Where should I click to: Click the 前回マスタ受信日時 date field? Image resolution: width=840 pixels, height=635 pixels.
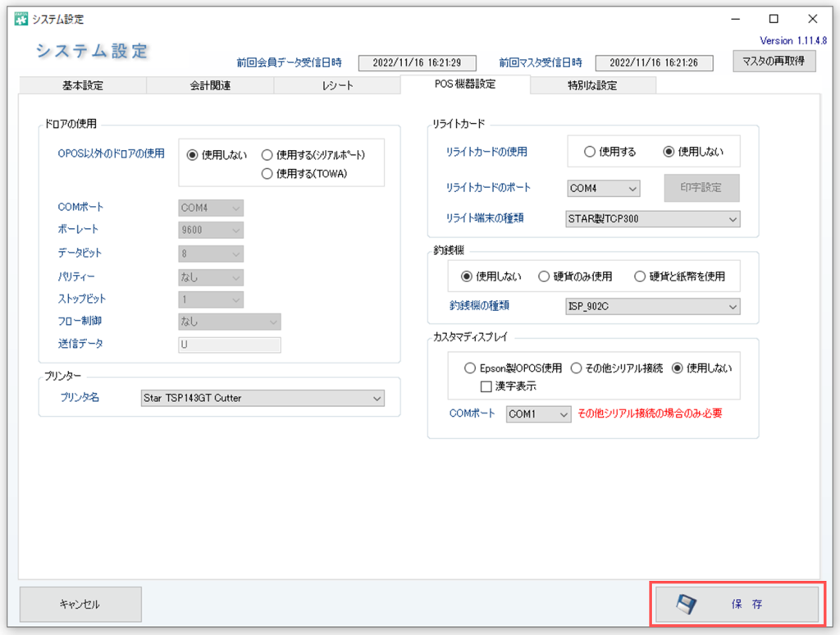pos(654,62)
